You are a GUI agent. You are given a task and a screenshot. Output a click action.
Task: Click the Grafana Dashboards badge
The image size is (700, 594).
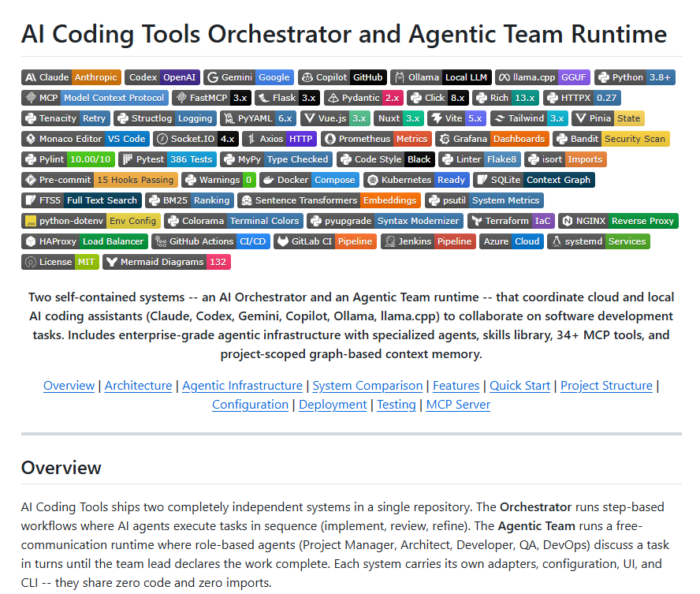click(x=489, y=139)
